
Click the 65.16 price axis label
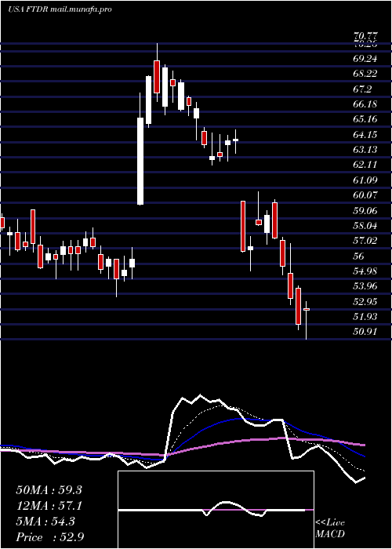(365, 119)
